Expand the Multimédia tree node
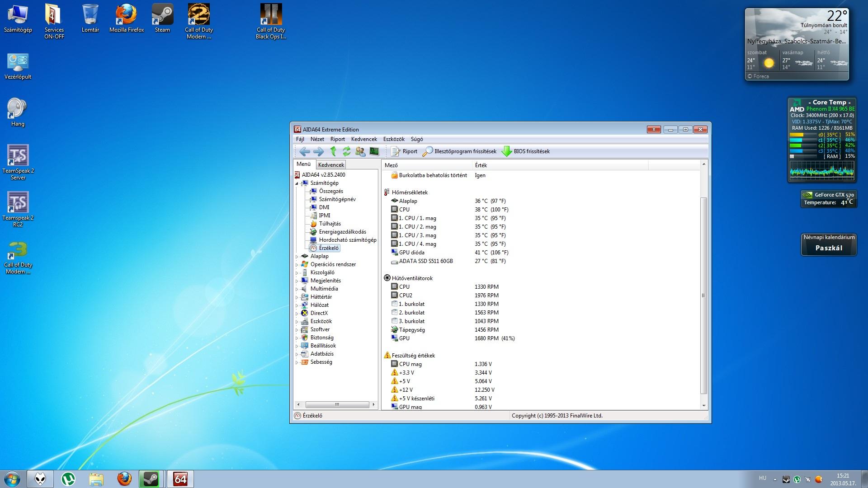The width and height of the screenshot is (868, 488). (297, 289)
